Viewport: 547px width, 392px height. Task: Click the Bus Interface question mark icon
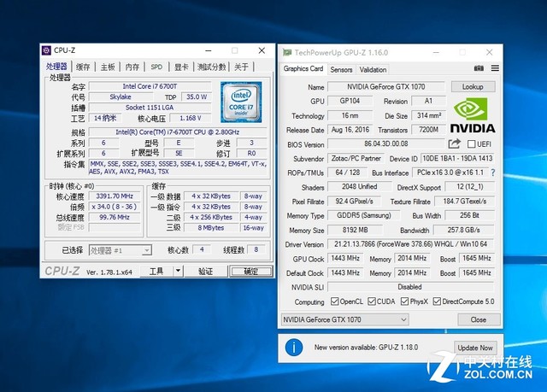click(493, 173)
